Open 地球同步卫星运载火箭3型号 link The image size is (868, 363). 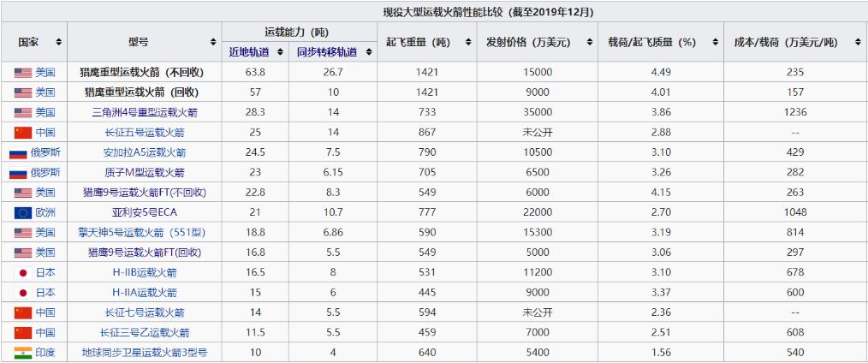(145, 353)
